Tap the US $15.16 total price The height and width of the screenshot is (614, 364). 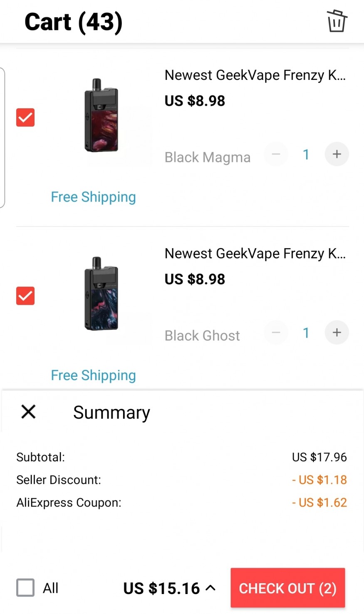pos(161,588)
